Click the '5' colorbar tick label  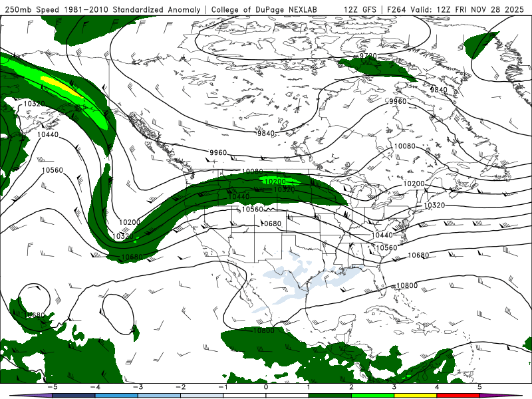pyautogui.click(x=479, y=387)
